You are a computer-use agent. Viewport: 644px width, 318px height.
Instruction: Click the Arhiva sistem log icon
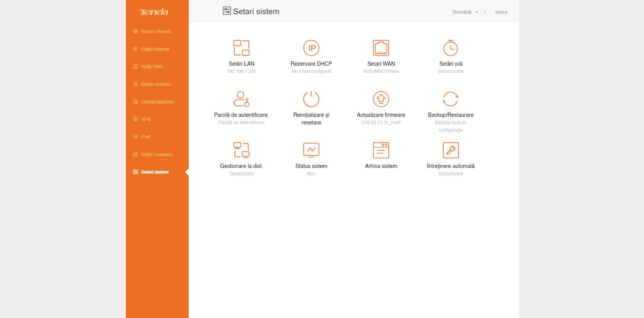[x=381, y=150]
